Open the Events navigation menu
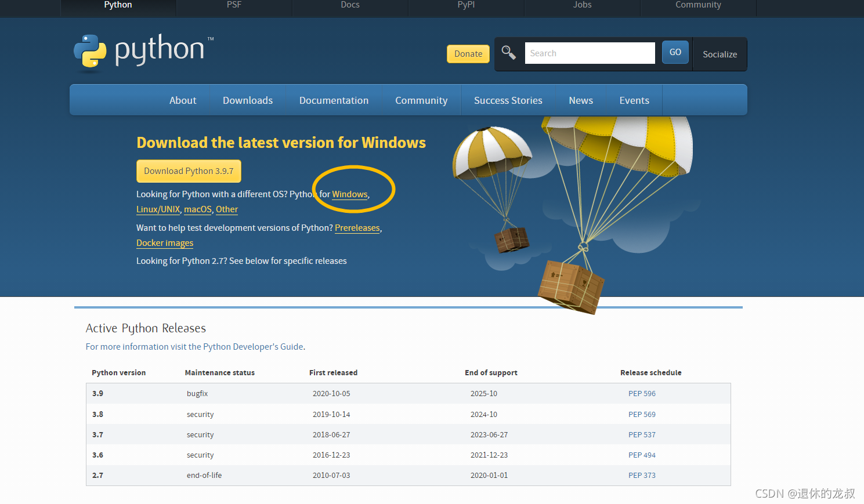The image size is (864, 504). pyautogui.click(x=634, y=100)
